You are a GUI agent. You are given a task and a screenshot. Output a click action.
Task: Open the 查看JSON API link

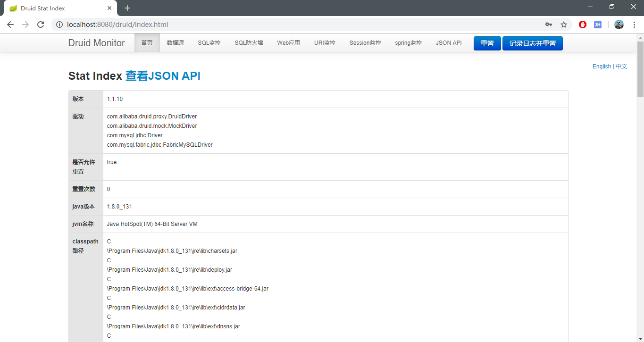[x=163, y=76]
